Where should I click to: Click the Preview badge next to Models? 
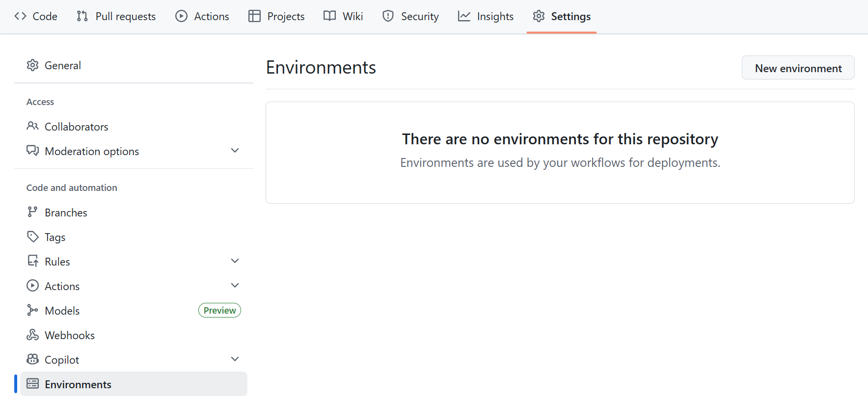[x=219, y=310]
